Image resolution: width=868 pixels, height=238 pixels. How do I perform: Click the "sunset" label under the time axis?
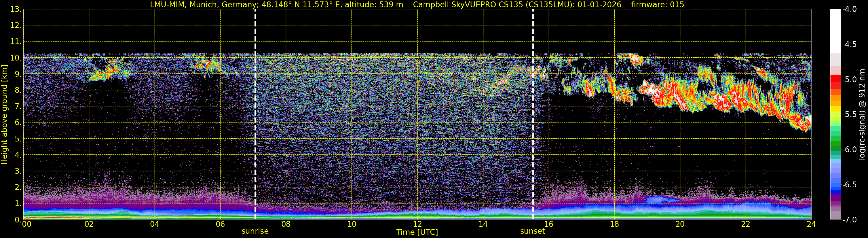pyautogui.click(x=533, y=231)
